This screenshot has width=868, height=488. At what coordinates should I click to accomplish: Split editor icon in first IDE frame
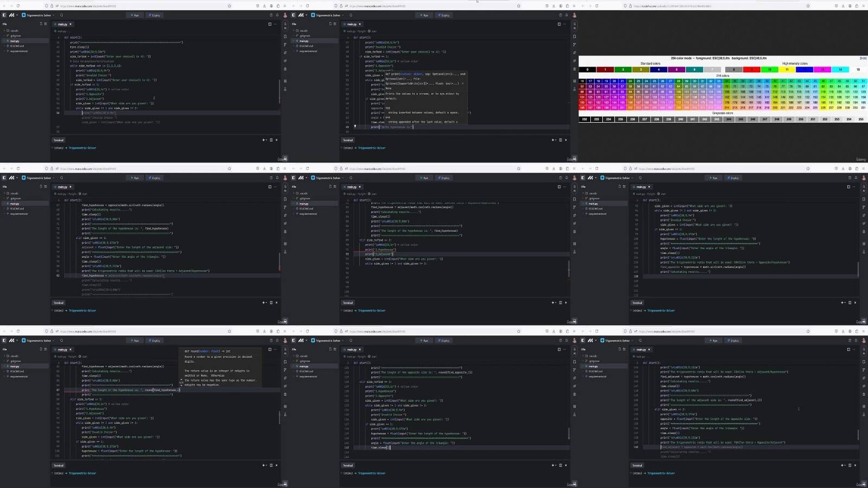270,24
